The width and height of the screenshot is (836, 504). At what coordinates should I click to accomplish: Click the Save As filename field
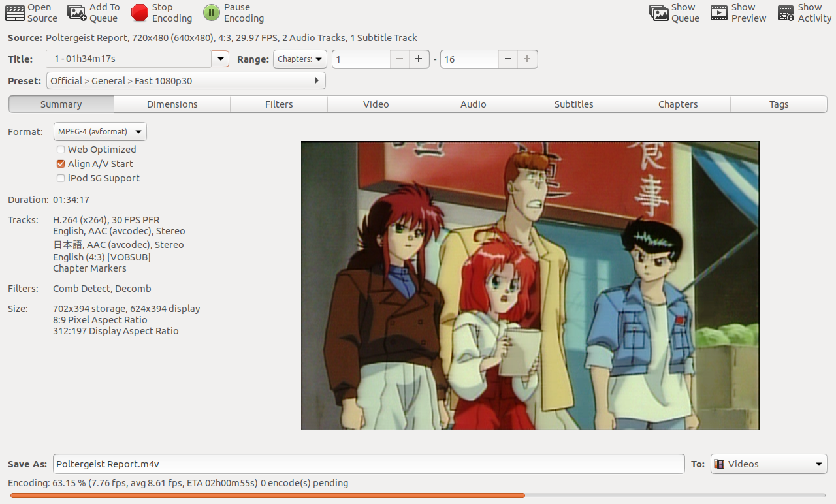[368, 464]
